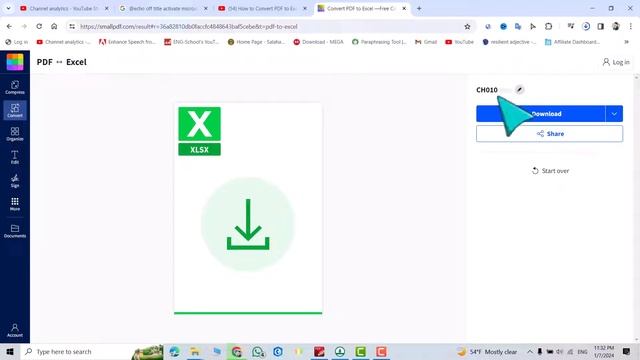
Task: Open Gmail bookmark
Action: tap(426, 42)
